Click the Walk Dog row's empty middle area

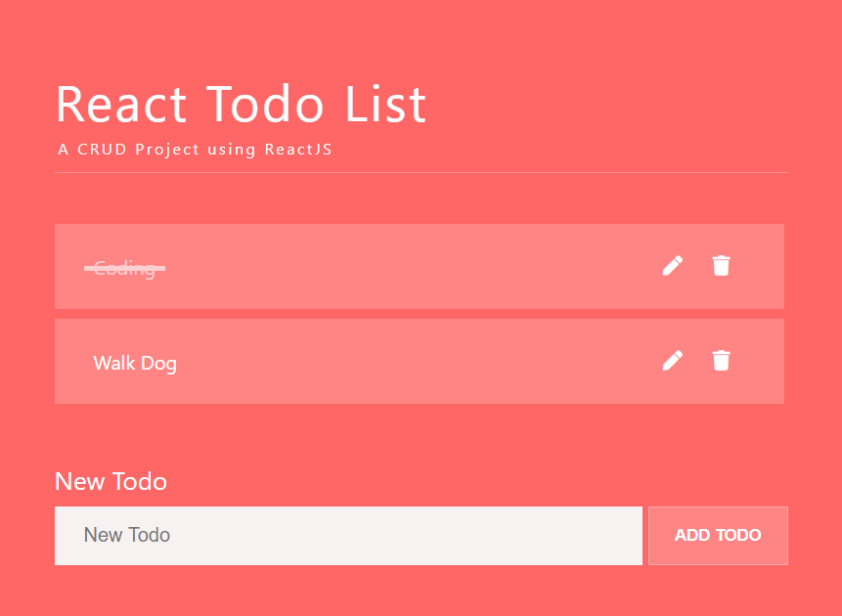pos(411,362)
